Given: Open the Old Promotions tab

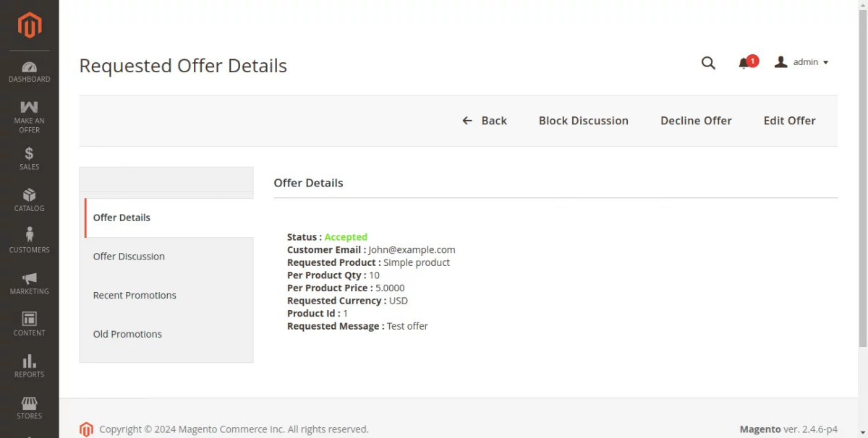Looking at the screenshot, I should click(127, 334).
